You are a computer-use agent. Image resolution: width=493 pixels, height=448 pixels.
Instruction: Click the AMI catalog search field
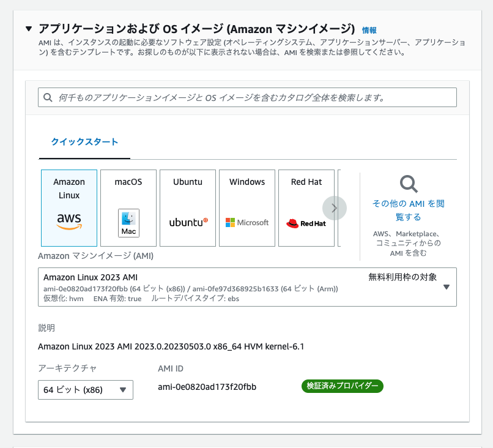click(247, 97)
